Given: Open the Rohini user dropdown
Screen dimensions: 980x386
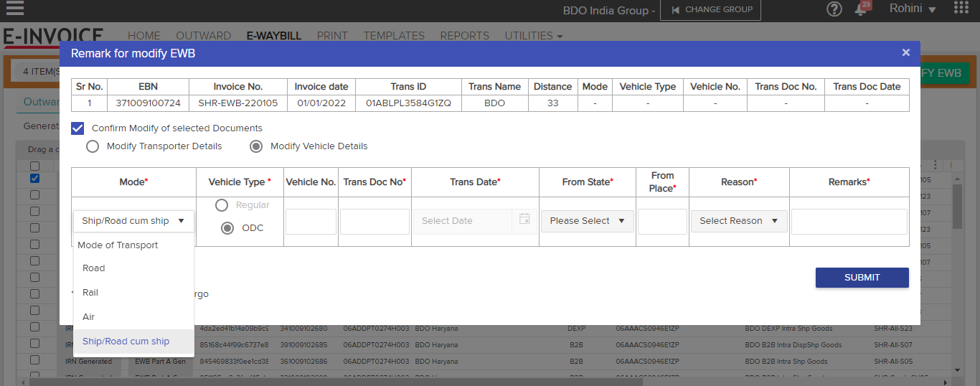Looking at the screenshot, I should point(913,9).
